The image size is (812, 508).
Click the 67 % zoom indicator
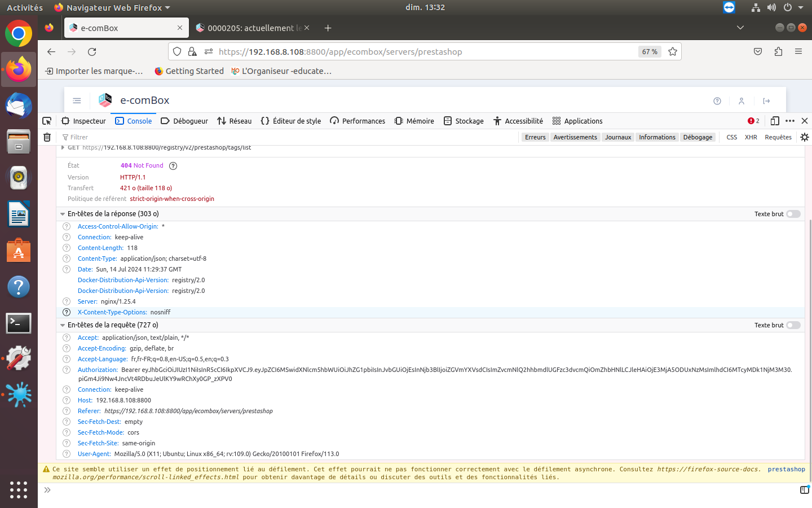point(650,52)
